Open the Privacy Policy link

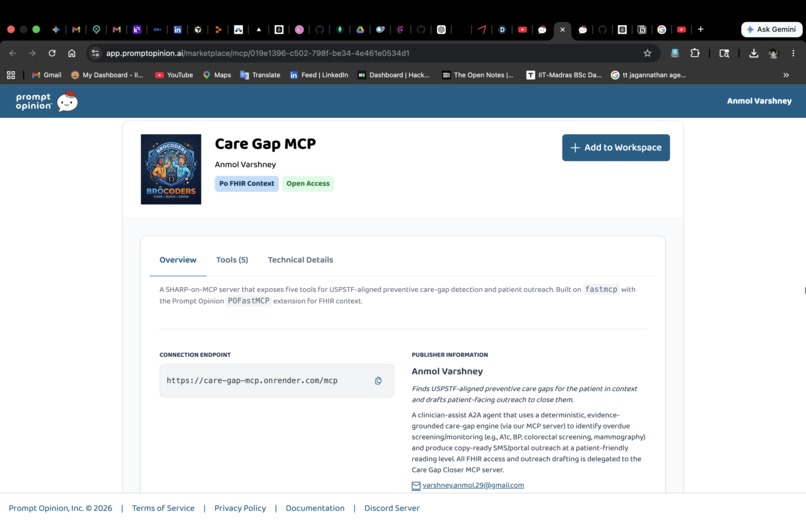240,508
